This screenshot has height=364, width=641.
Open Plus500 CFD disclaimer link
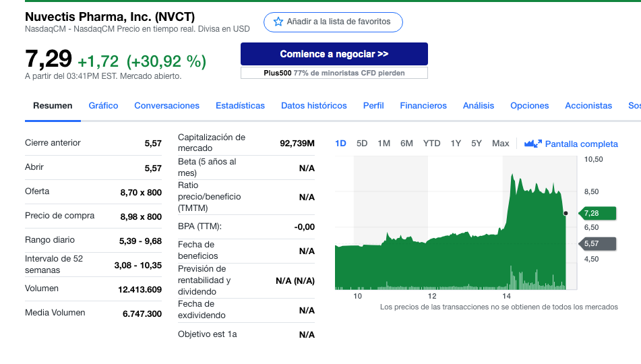coord(334,73)
